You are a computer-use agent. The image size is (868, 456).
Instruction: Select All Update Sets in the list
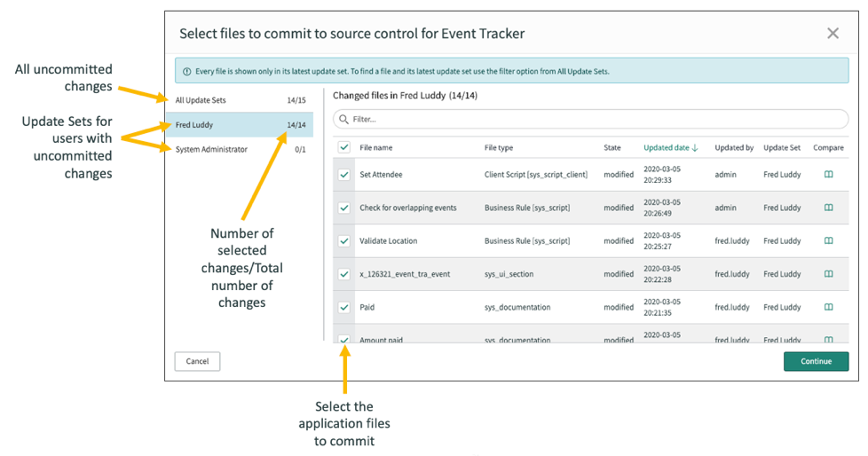coord(240,100)
